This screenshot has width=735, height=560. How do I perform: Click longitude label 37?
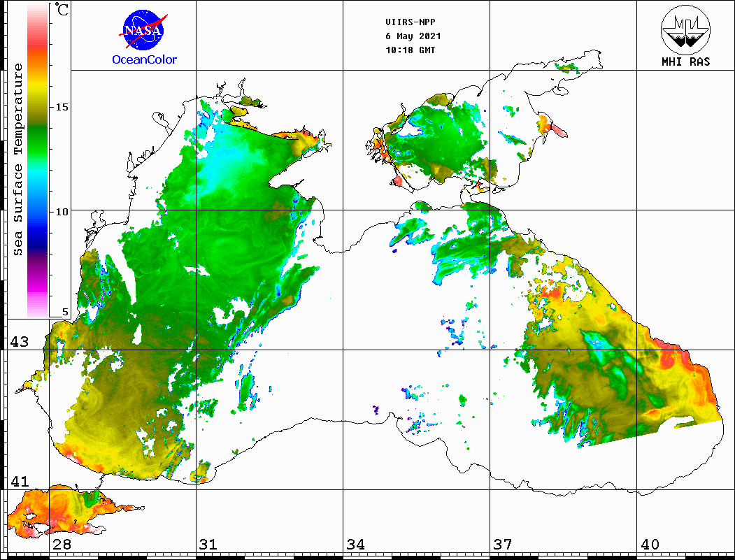503,545
